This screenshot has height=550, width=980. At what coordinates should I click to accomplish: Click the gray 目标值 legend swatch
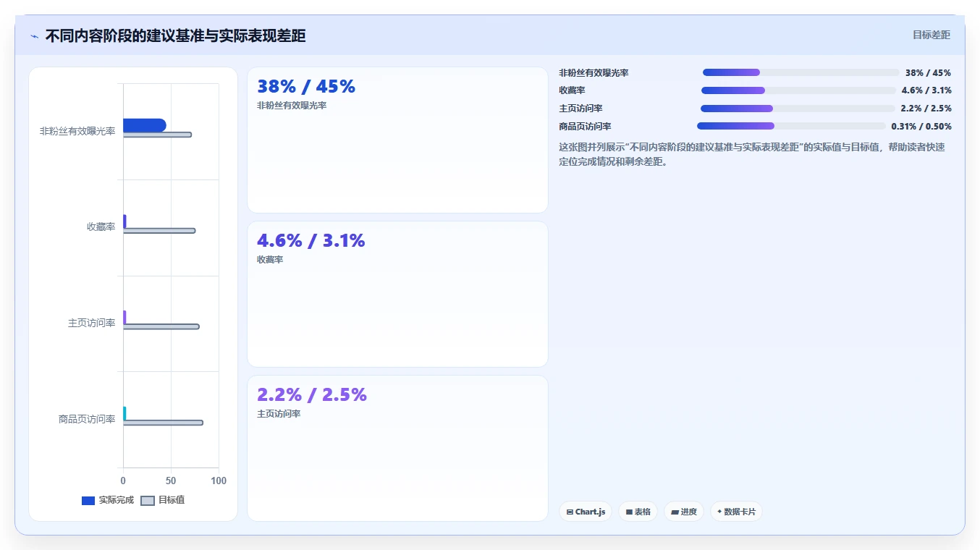(x=148, y=501)
